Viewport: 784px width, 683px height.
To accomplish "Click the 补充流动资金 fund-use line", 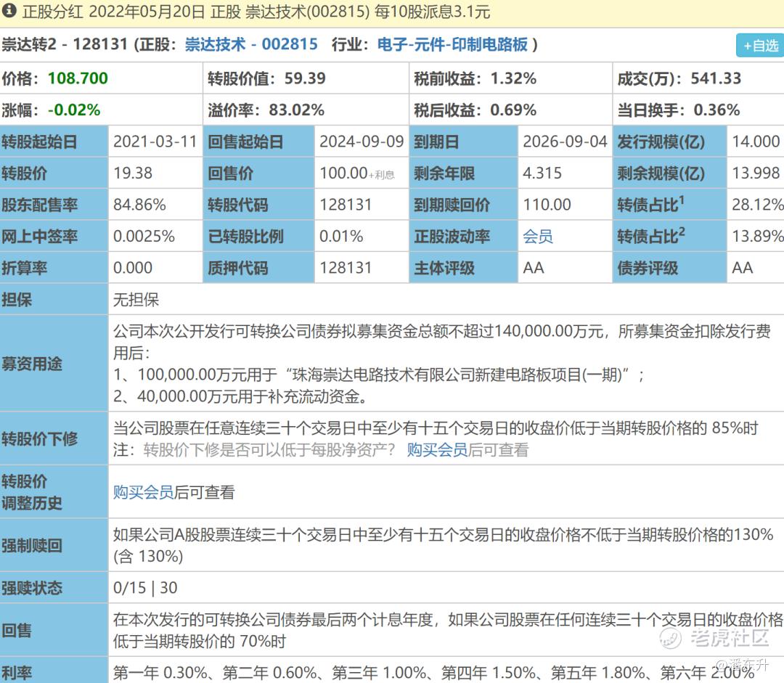I will (242, 396).
